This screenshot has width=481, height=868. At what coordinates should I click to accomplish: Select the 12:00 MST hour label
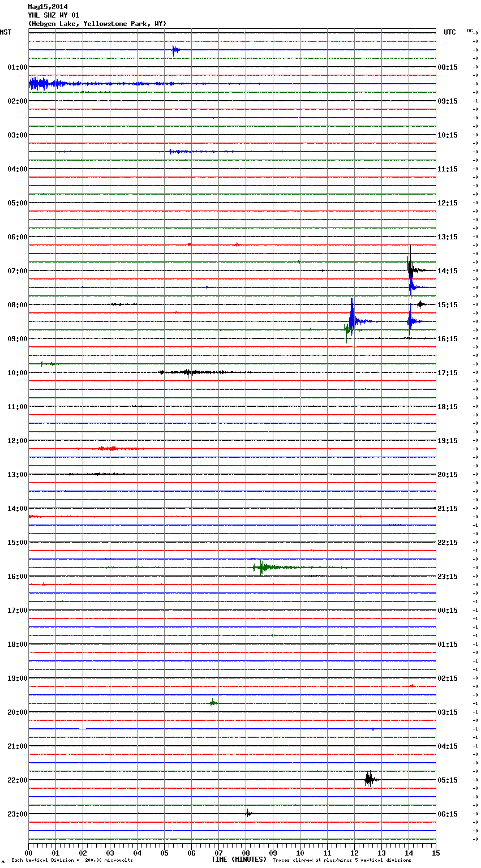pos(18,441)
